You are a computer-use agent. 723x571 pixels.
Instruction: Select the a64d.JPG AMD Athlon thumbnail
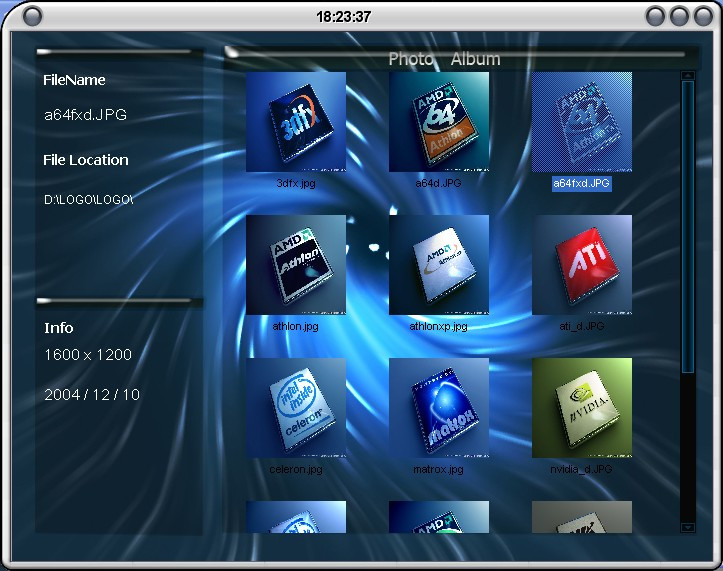439,122
